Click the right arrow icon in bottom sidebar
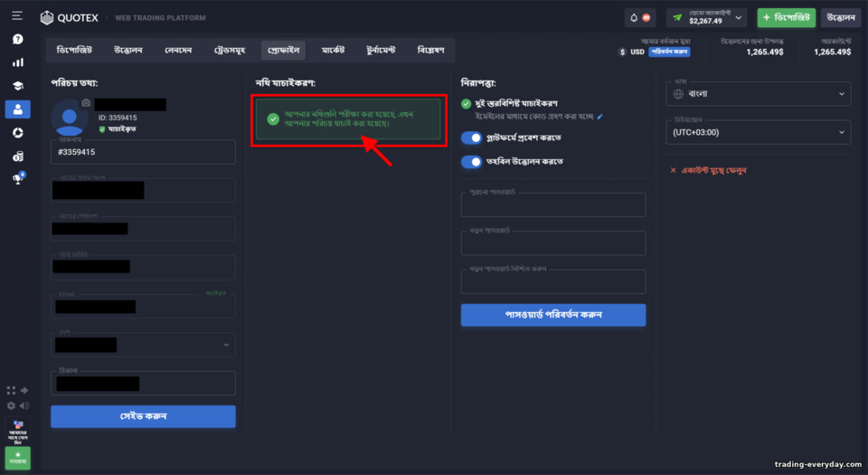 [x=24, y=390]
